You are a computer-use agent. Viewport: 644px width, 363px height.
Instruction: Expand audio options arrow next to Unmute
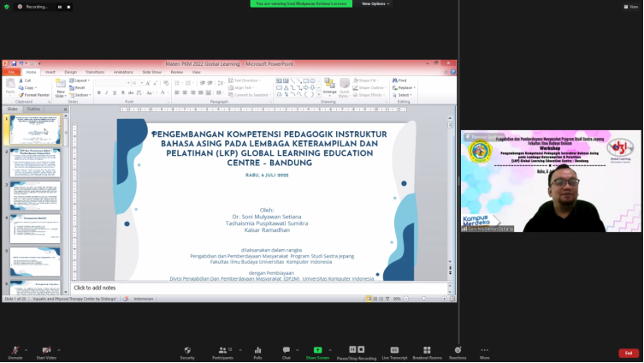tap(26, 350)
